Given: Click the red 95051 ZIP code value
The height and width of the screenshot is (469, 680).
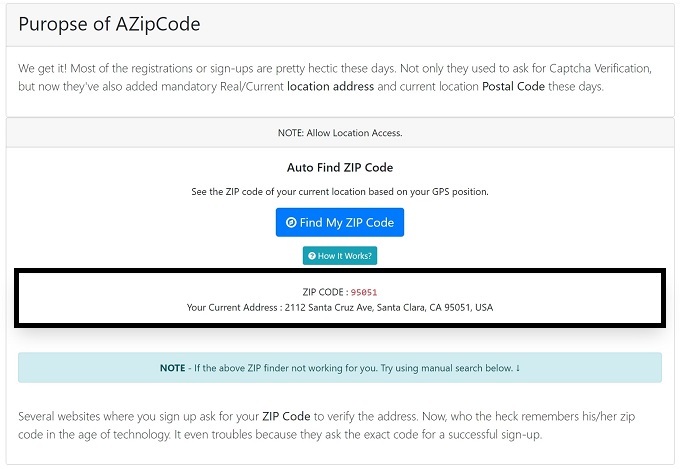Looking at the screenshot, I should click(363, 292).
